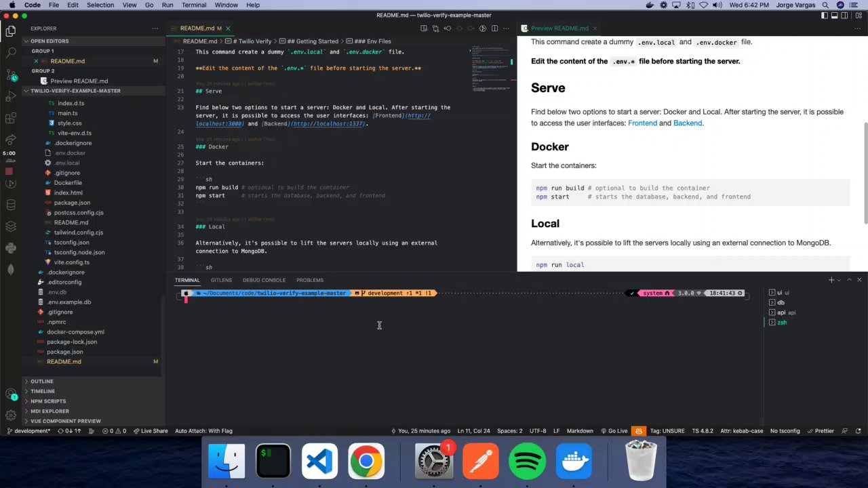868x488 pixels.
Task: Click the open changes icon in editor toolbar
Action: tap(435, 28)
